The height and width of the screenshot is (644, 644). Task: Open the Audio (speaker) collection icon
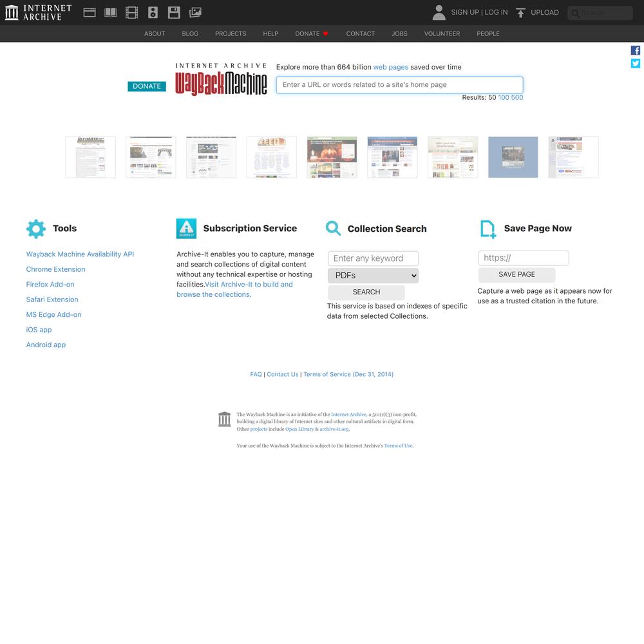pos(153,13)
